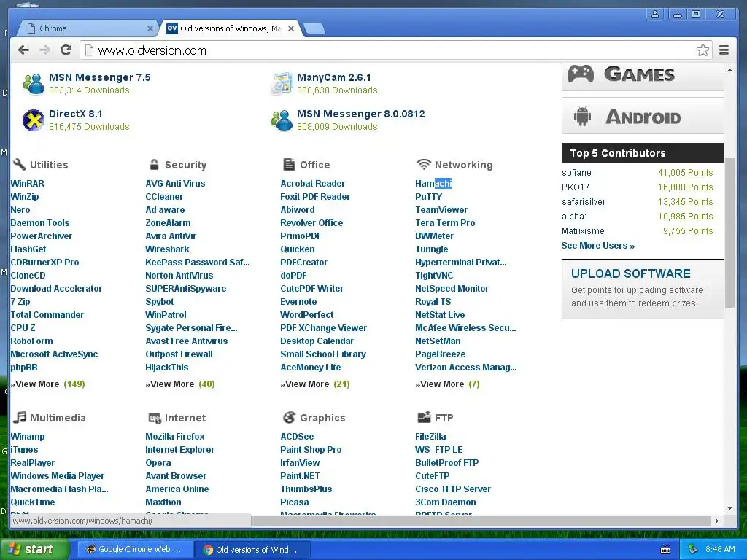
Task: Click the Games controller icon
Action: click(x=580, y=74)
